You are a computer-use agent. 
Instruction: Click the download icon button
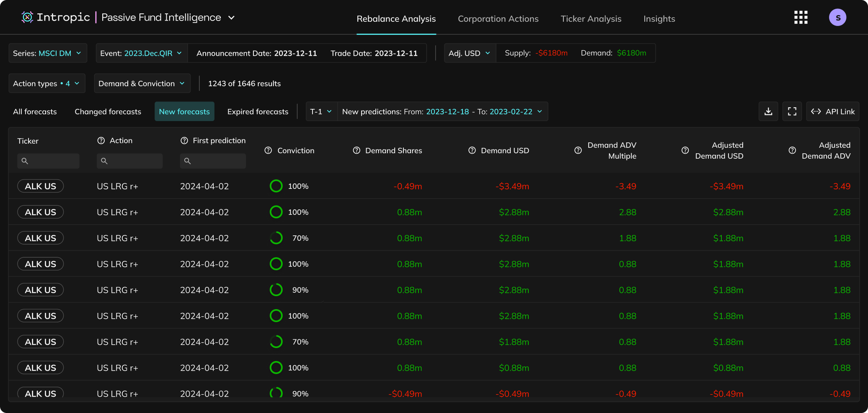[x=768, y=111]
